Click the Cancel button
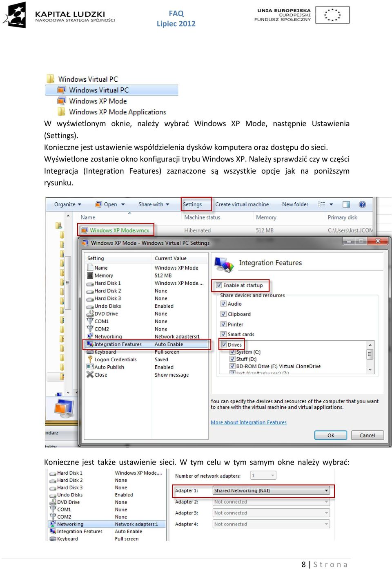Screen dimensions: 392x570 point(367,435)
